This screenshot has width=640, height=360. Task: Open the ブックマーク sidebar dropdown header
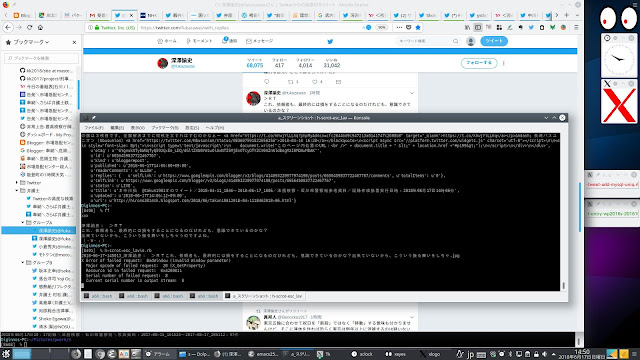point(31,42)
